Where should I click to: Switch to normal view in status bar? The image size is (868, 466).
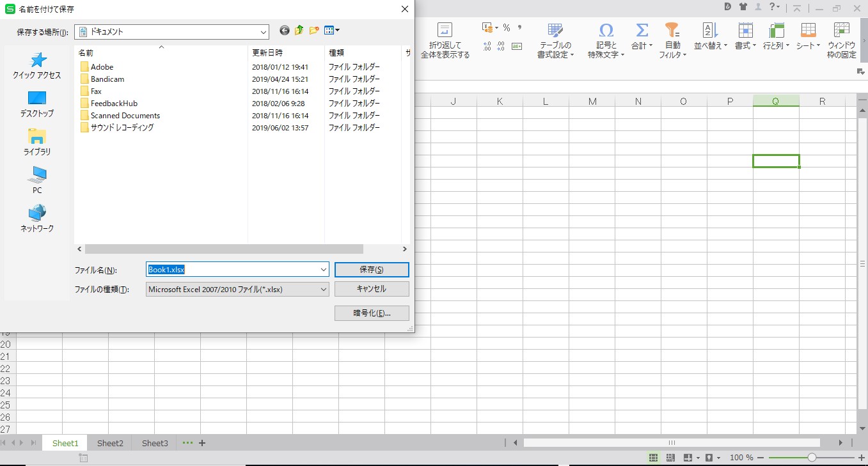[x=653, y=458]
